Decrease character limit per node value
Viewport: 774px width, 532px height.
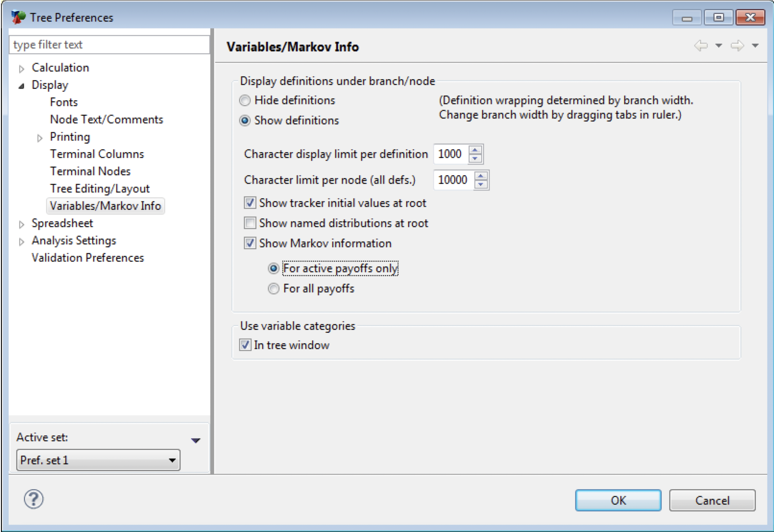(481, 185)
